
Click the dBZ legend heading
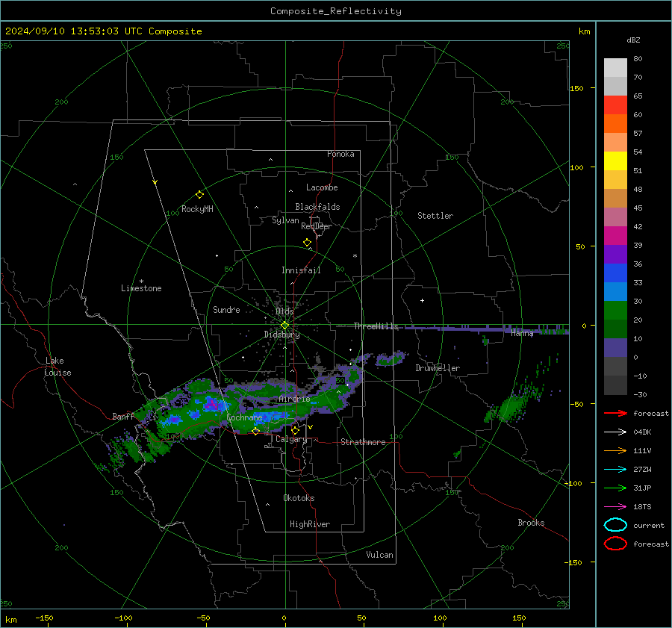(x=633, y=40)
